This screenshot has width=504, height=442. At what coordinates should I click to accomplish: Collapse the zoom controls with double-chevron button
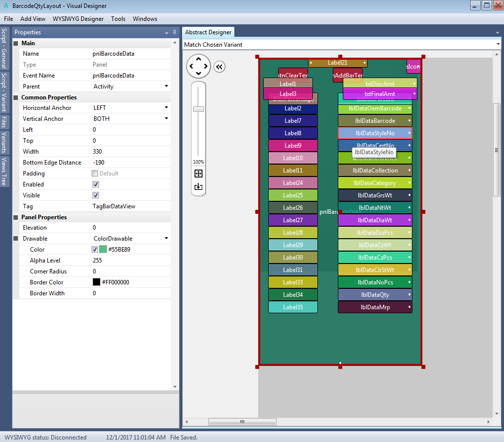219,67
